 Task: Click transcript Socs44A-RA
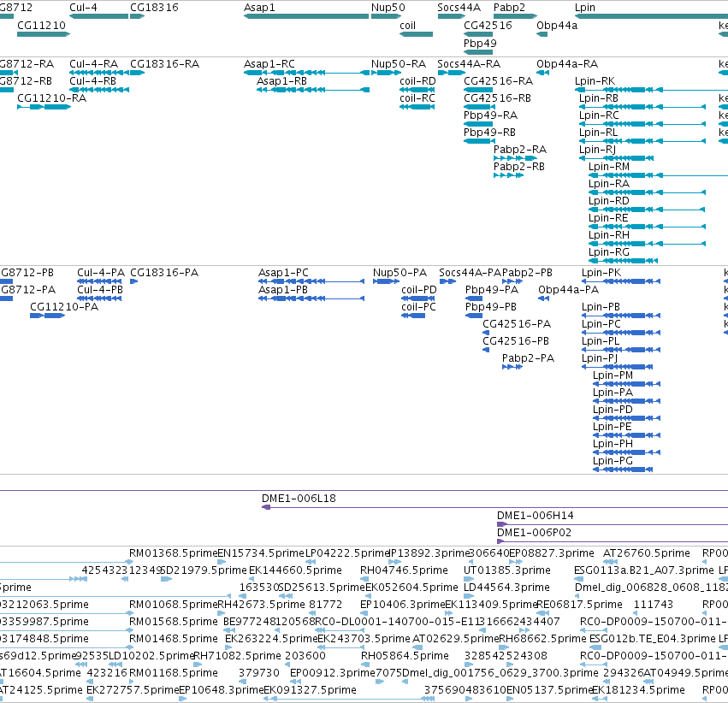coord(452,73)
